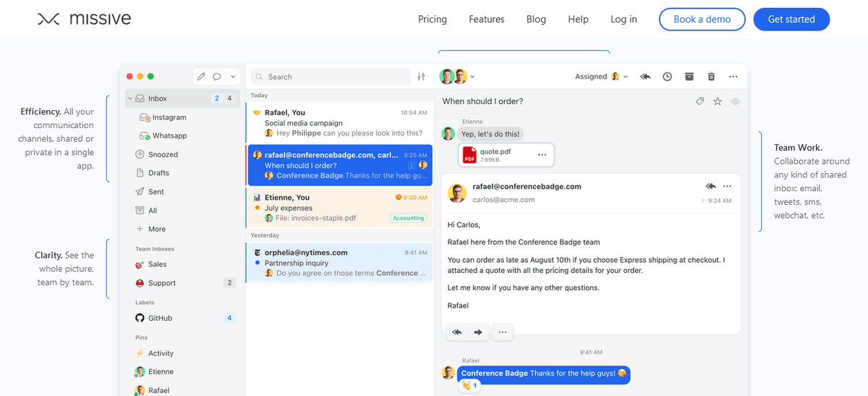Open the Whatsapp inbox
This screenshot has height=396, width=868.
[169, 136]
